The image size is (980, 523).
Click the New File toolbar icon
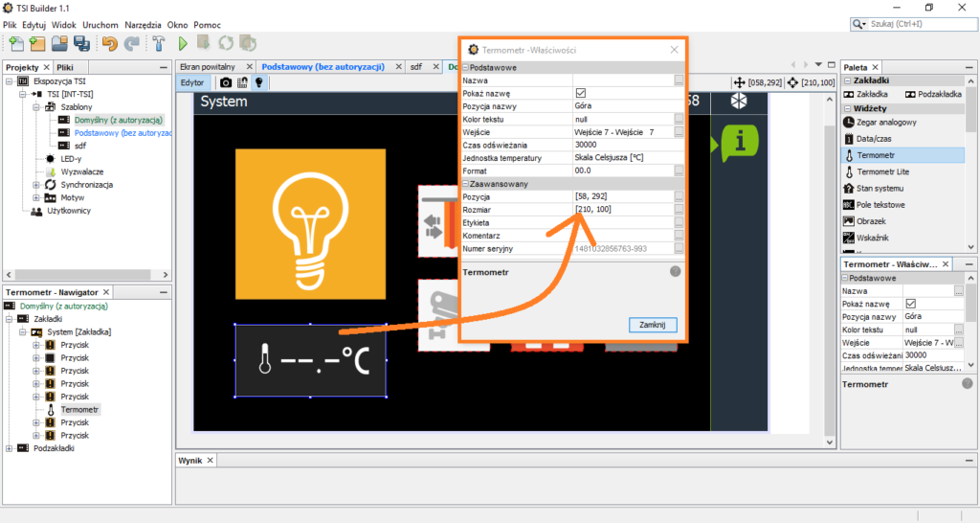[16, 43]
